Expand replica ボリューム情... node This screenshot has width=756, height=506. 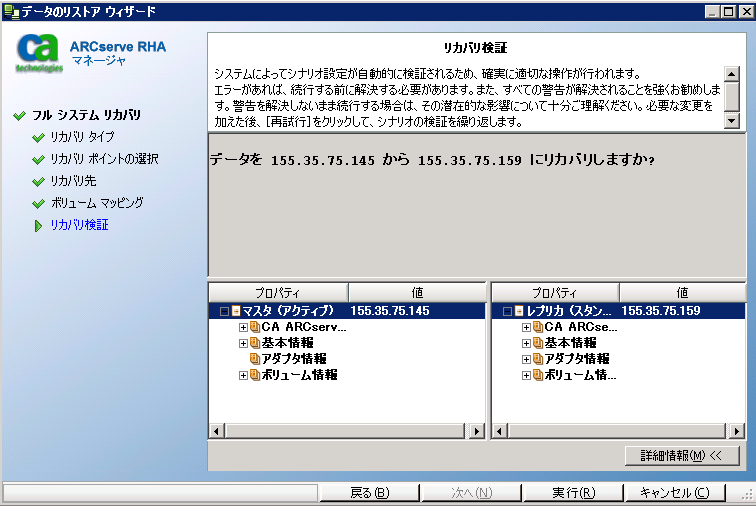526,375
